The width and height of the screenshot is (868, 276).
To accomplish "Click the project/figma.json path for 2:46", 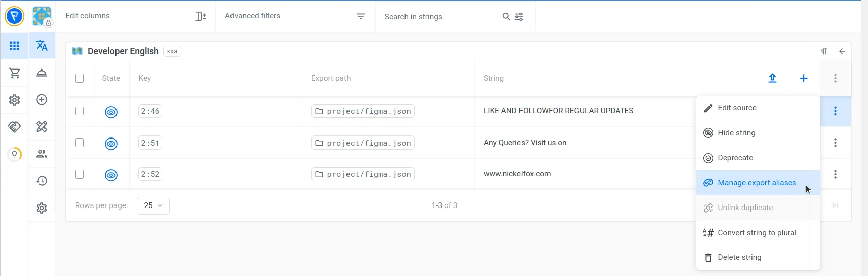I will (x=363, y=111).
